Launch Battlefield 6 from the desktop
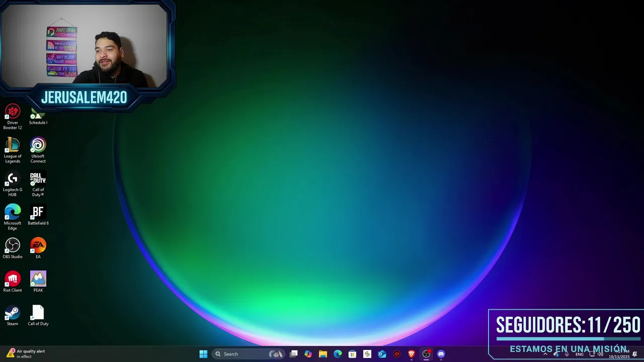Image resolution: width=644 pixels, height=362 pixels. 38,215
